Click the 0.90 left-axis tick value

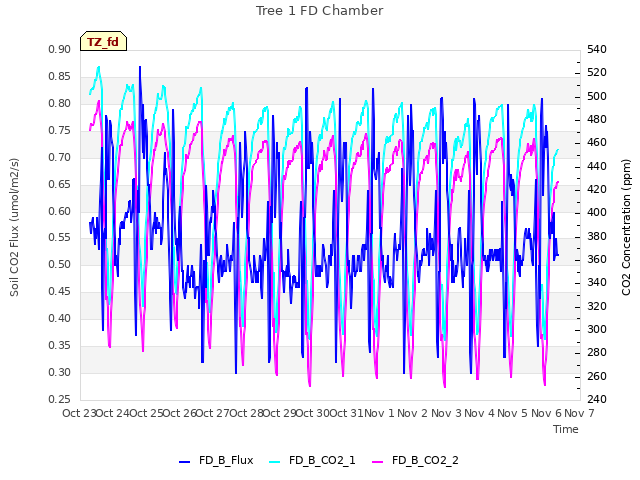point(60,49)
